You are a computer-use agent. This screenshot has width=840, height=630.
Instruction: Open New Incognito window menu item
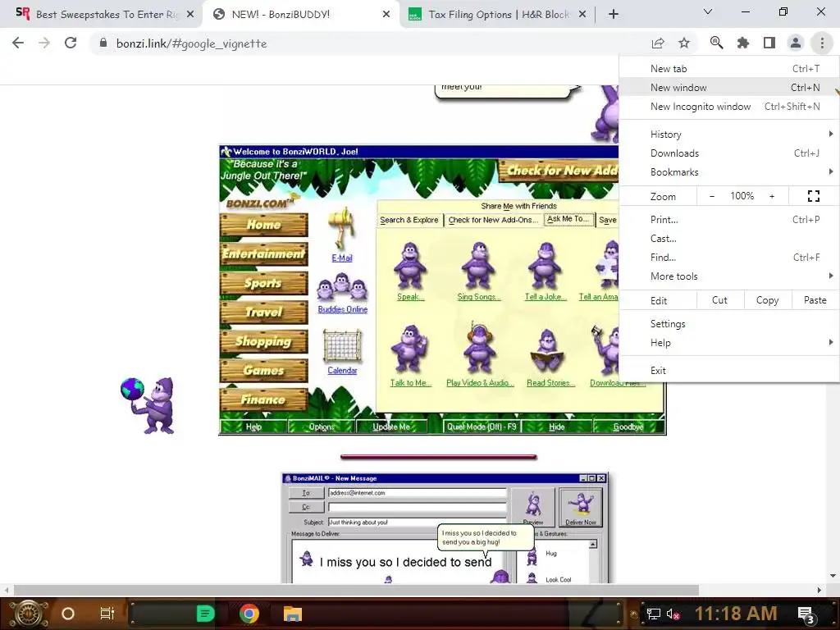[729, 106]
